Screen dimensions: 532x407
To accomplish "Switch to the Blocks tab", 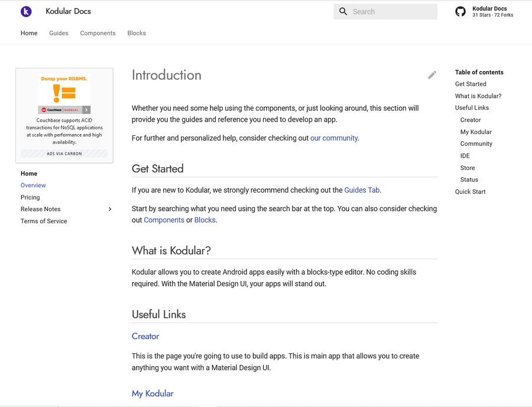I will (137, 33).
